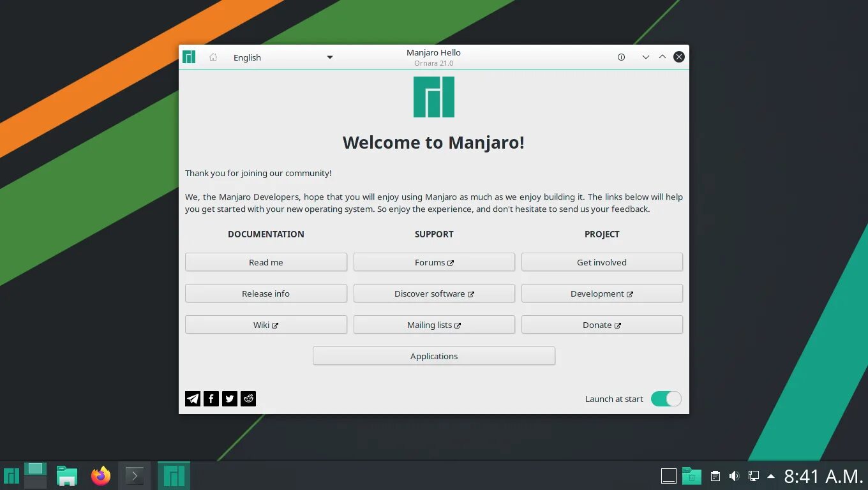Launch Firefox from the taskbar
This screenshot has width=868, height=490.
tap(101, 475)
